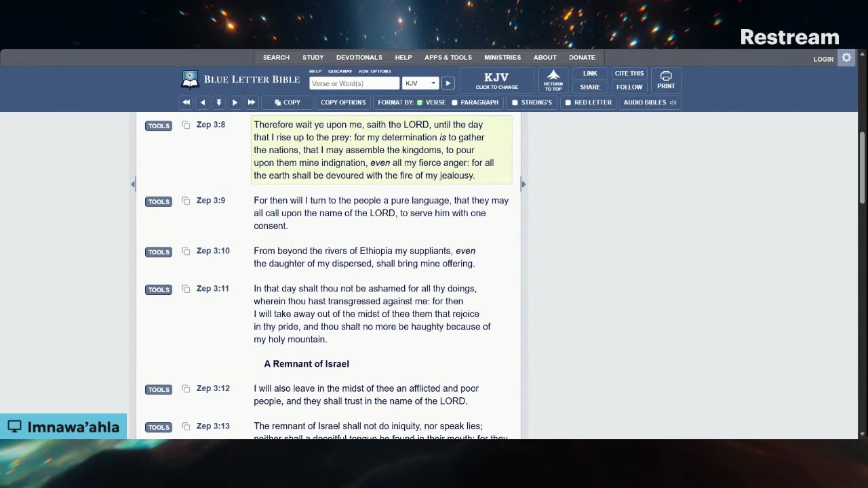Click the Login link
The image size is (868, 488).
[x=823, y=59]
